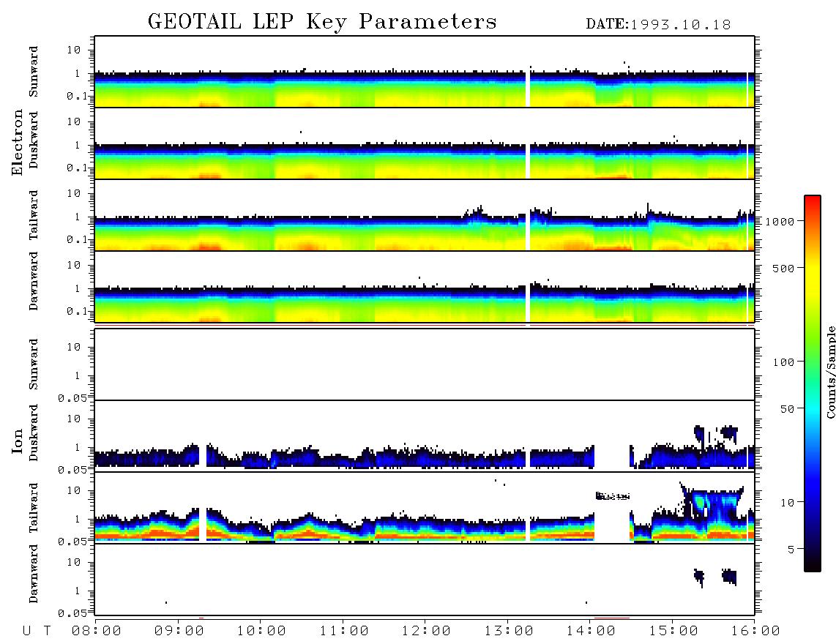This screenshot has width=836, height=644.
Task: Click the "0.1" tick on Electron Sunward axis
Action: coord(76,97)
